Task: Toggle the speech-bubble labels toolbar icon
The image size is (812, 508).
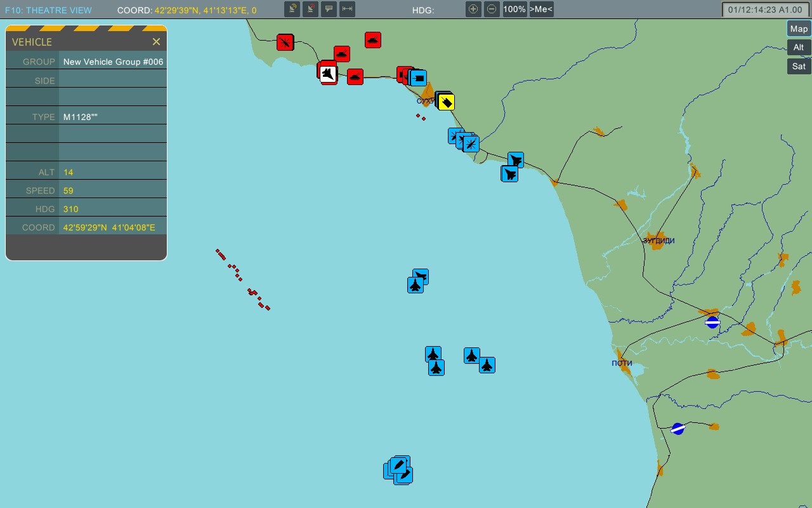Action: pyautogui.click(x=329, y=9)
